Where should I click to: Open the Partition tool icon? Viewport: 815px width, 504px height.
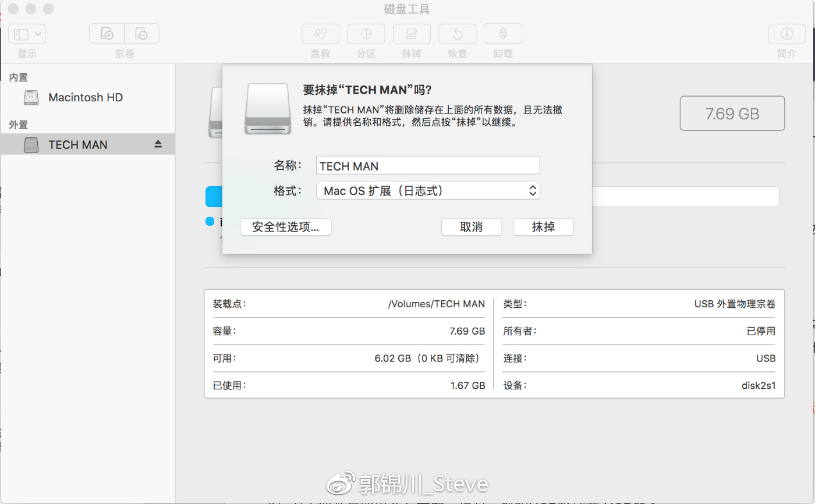click(366, 34)
